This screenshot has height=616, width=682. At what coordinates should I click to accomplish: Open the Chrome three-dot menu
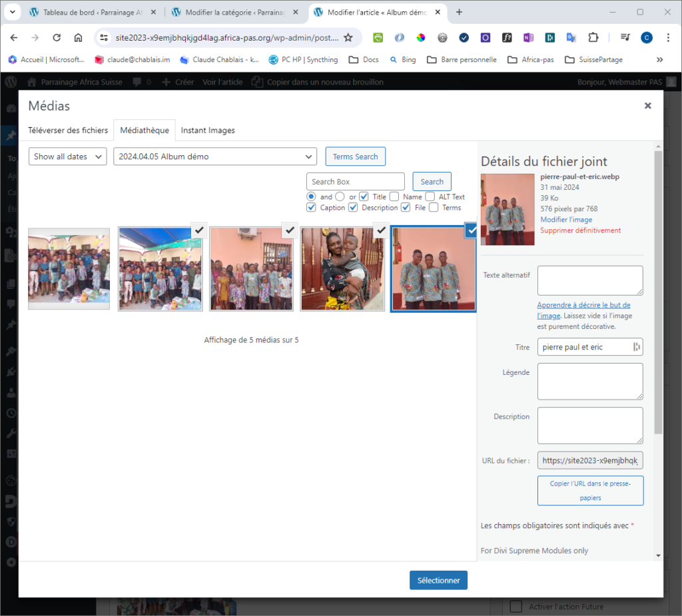pyautogui.click(x=668, y=38)
